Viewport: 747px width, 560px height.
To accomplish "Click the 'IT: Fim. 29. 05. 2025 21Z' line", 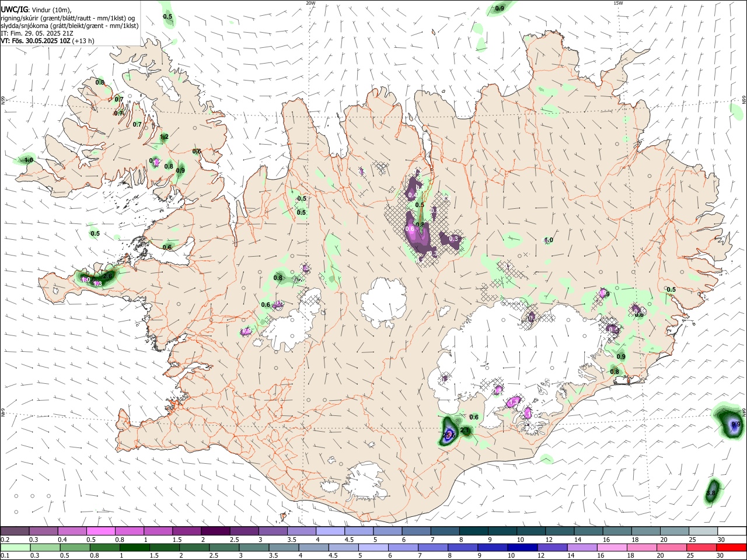I will 37,33.
